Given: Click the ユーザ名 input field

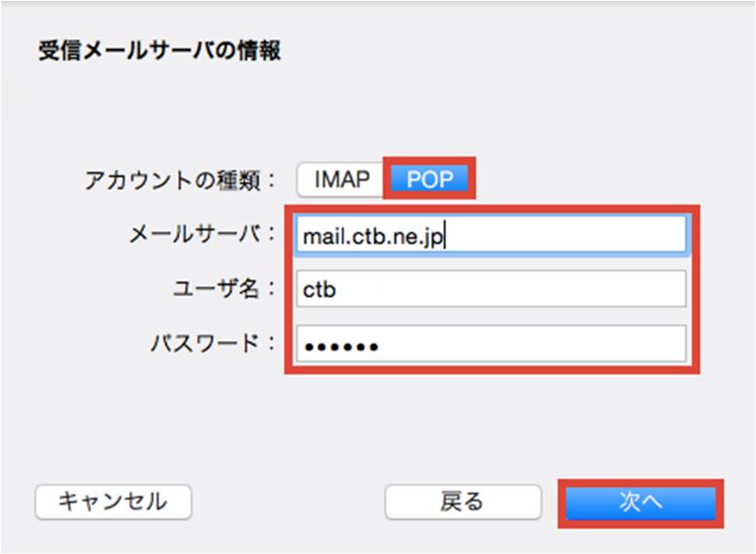Looking at the screenshot, I should (491, 289).
